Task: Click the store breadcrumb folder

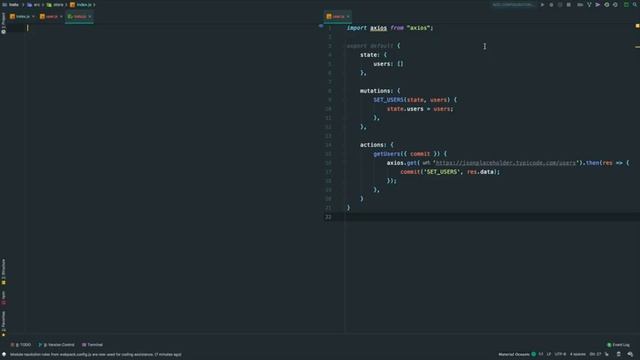Action: pos(55,5)
